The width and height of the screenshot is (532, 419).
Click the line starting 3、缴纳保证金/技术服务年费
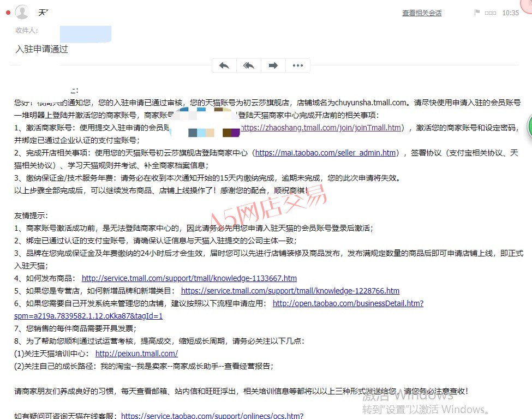[x=208, y=178]
